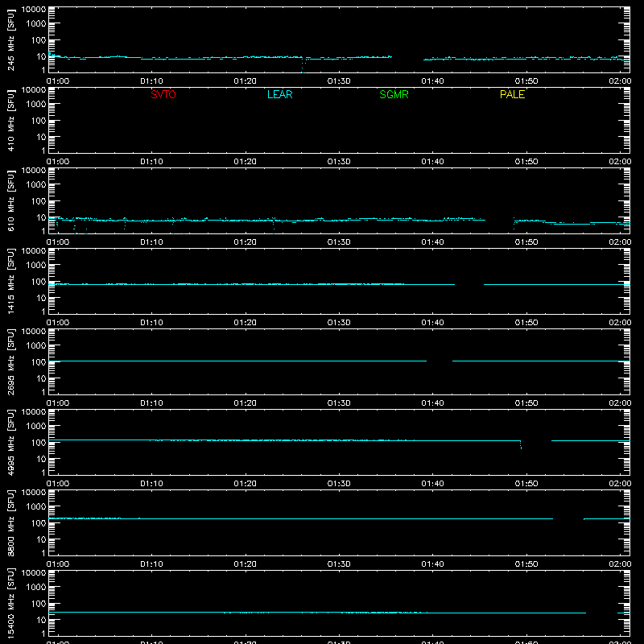Click the yellow PALE station label
The image size is (644, 644).
512,94
